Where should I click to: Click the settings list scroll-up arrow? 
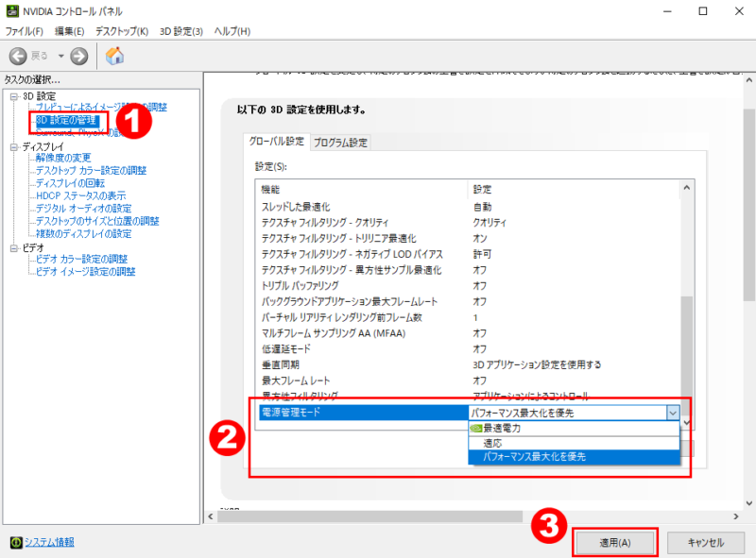(687, 188)
